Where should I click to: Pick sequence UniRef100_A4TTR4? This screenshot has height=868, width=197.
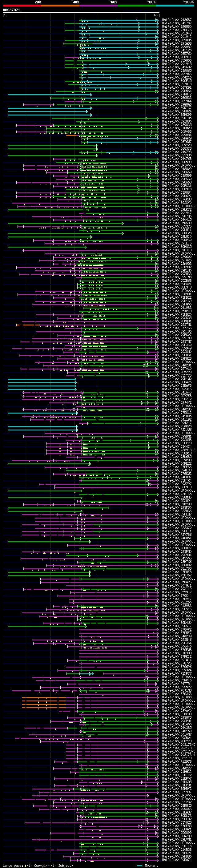pyautogui.click(x=177, y=684)
